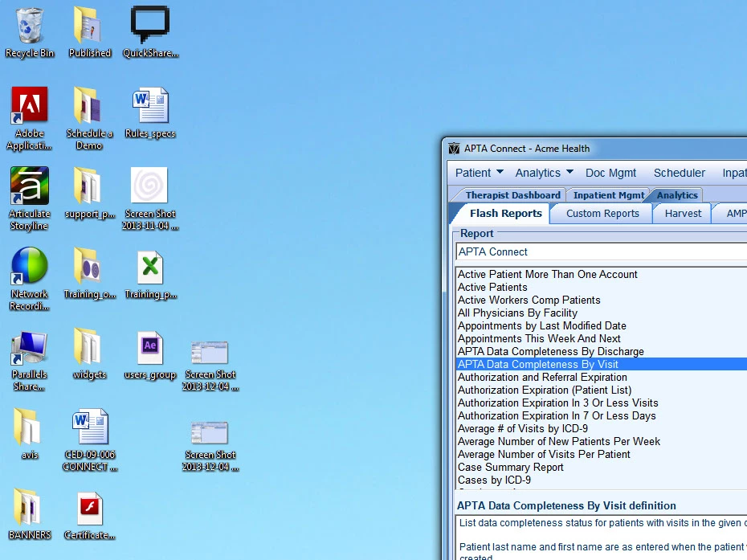Click the report definition text box
Screen dimensions: 747x560
tap(602, 538)
